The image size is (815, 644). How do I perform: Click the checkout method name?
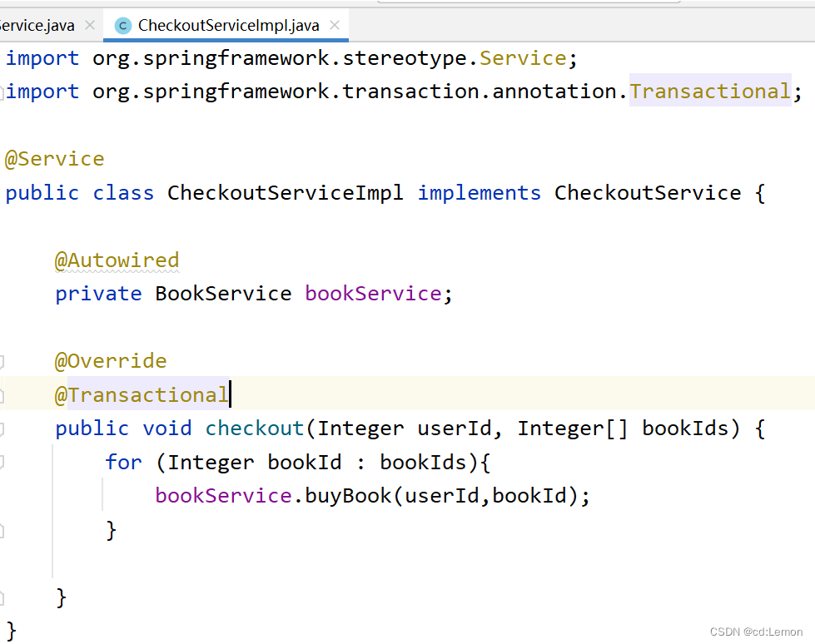point(255,428)
